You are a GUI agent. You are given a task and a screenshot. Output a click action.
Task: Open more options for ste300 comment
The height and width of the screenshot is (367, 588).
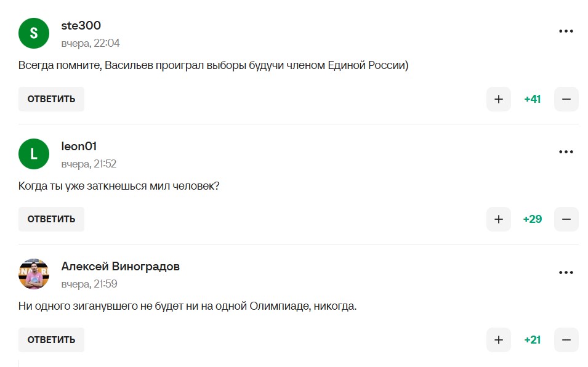pos(566,31)
